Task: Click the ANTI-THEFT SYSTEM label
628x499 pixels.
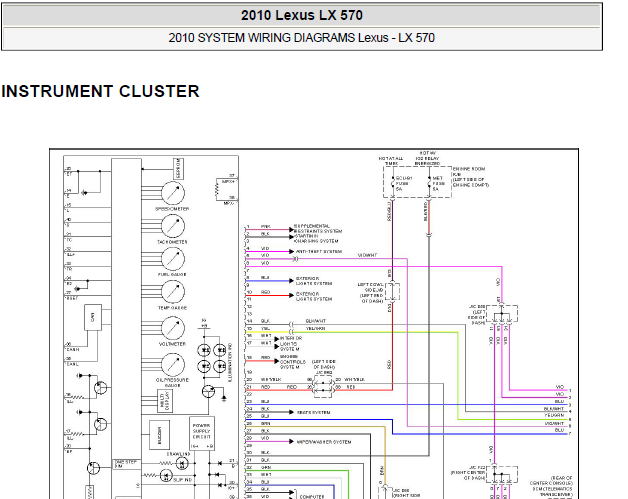Action: [319, 252]
